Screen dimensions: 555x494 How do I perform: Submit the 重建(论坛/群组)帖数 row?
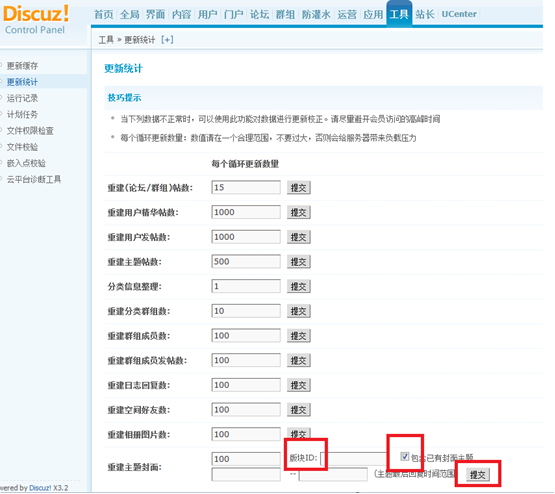coord(298,188)
